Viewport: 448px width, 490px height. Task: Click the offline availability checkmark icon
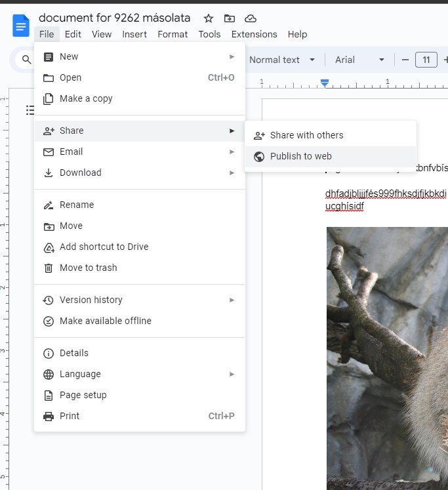point(49,321)
